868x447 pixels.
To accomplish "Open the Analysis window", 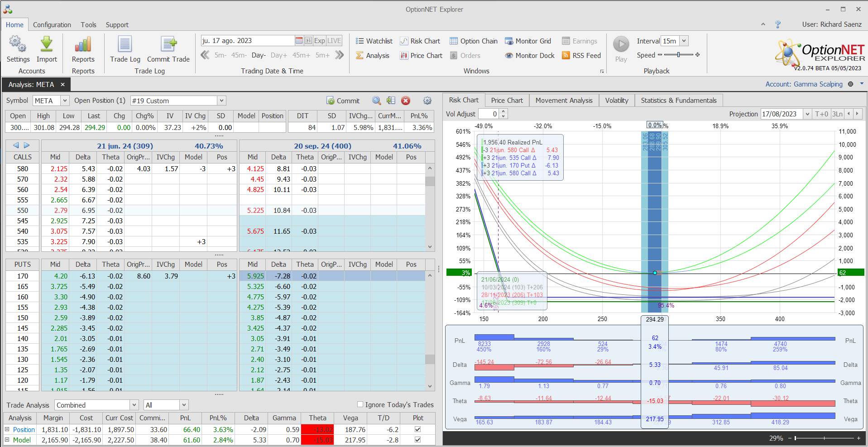I will tap(373, 56).
